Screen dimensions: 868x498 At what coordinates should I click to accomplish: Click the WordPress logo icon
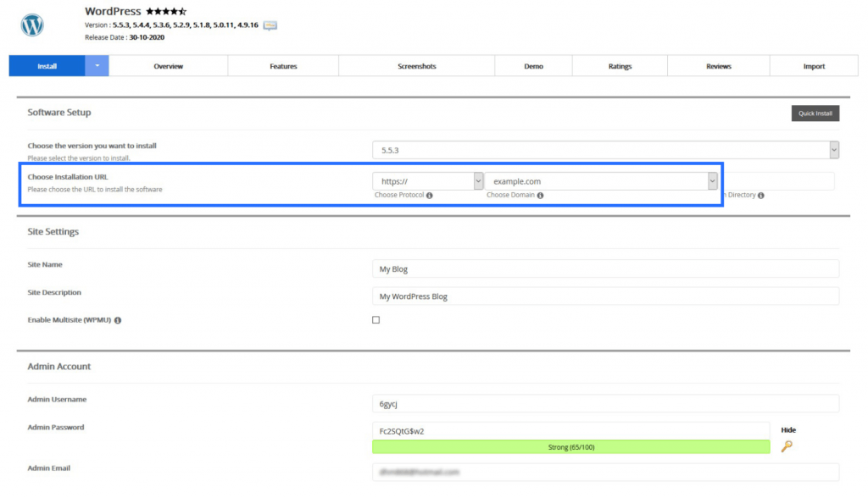(x=32, y=25)
